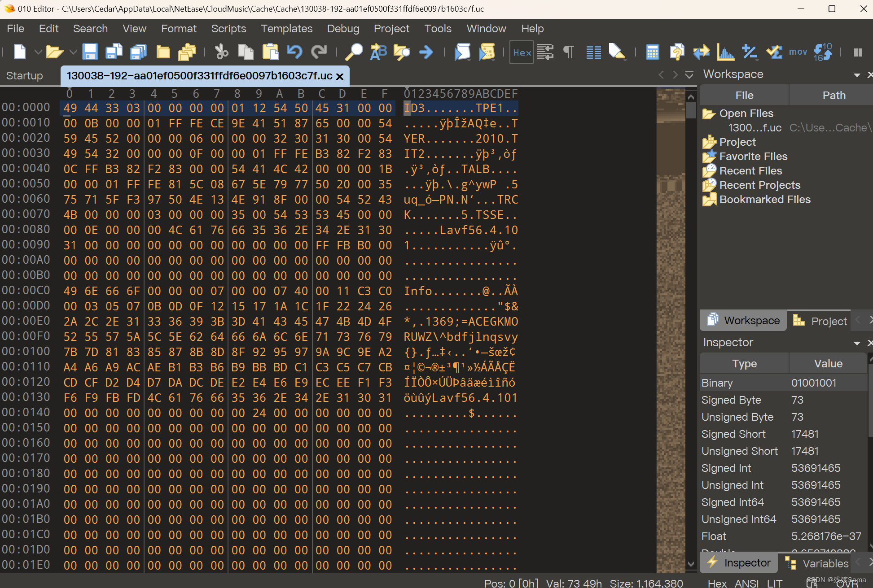This screenshot has height=588, width=873.
Task: Click the Goto arrow icon
Action: click(x=426, y=52)
